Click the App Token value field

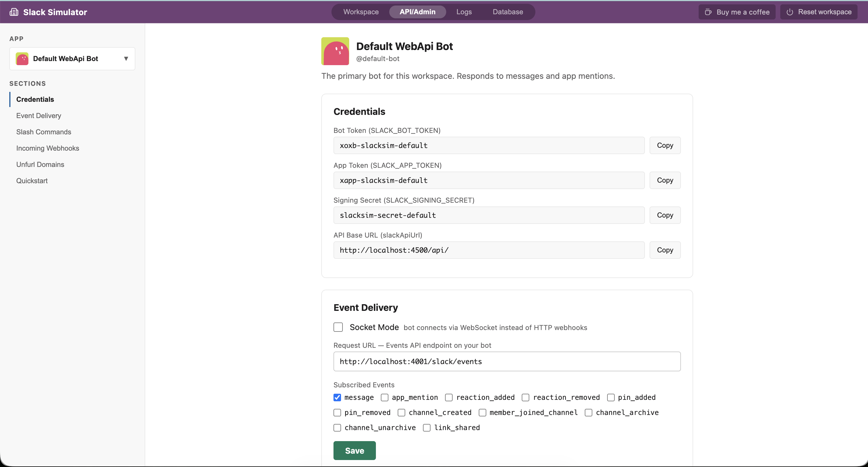pyautogui.click(x=489, y=180)
